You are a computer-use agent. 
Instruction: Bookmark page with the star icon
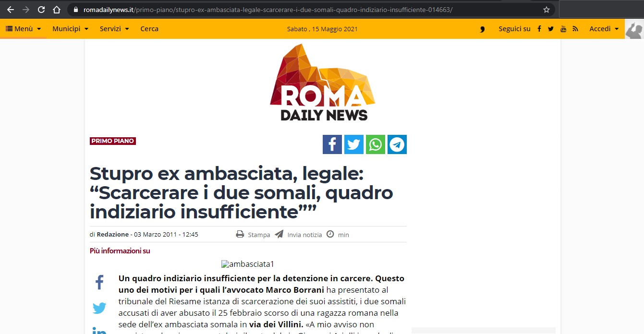(547, 10)
